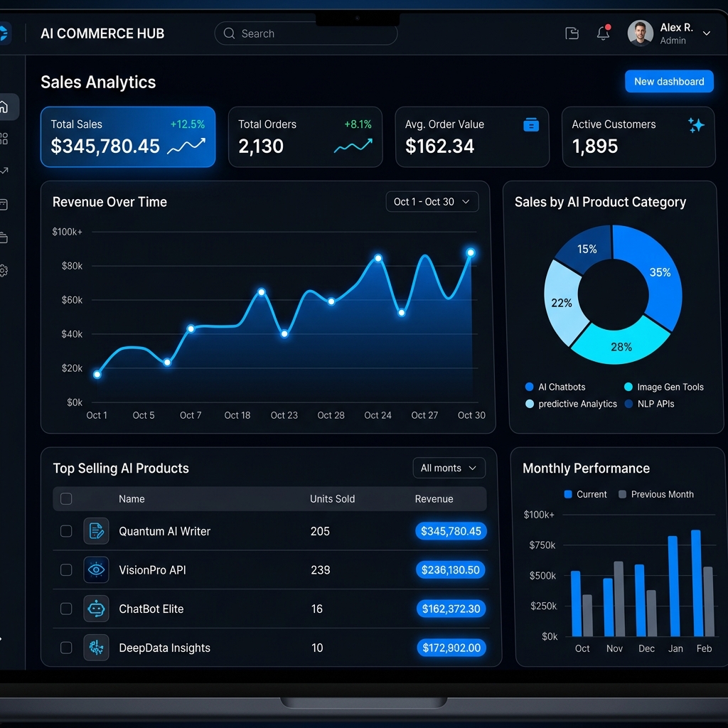Toggle the select-all checkbox in table header
The image size is (728, 728).
(x=66, y=499)
